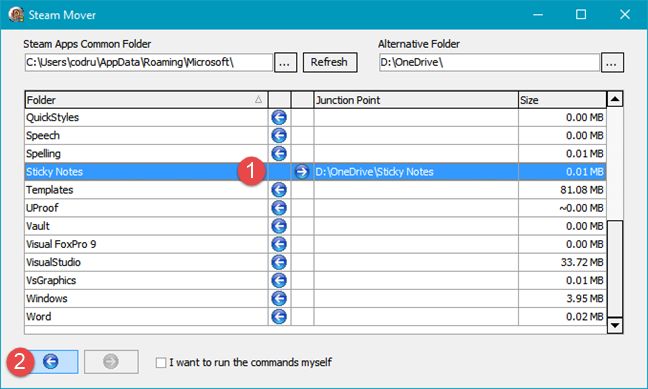The height and width of the screenshot is (389, 648).
Task: Click the Alternative Folder path field
Action: 489,62
